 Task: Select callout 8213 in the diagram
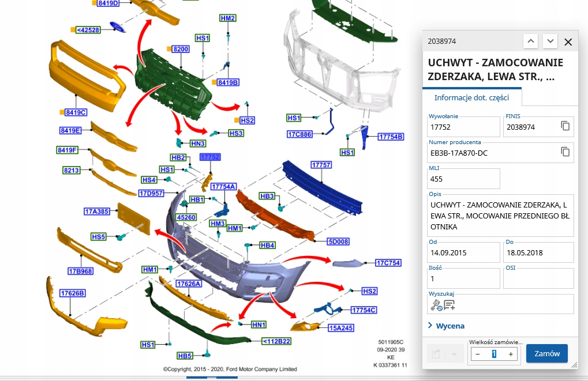71,171
